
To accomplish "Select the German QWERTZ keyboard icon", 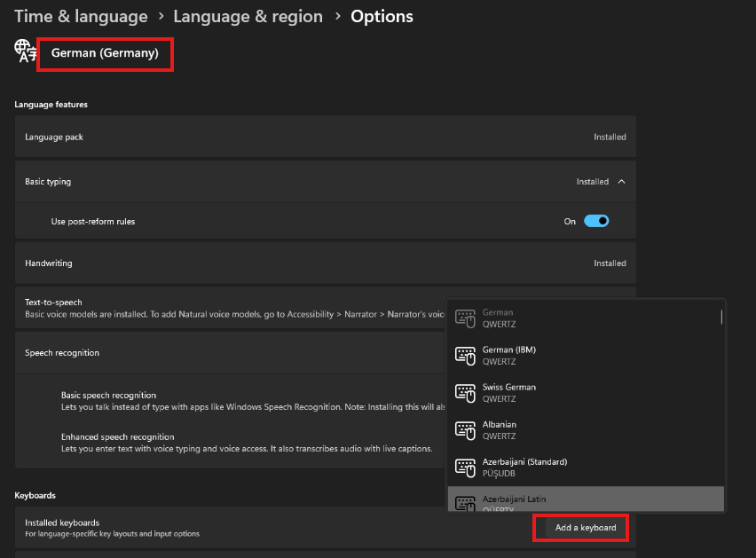I will click(x=465, y=318).
